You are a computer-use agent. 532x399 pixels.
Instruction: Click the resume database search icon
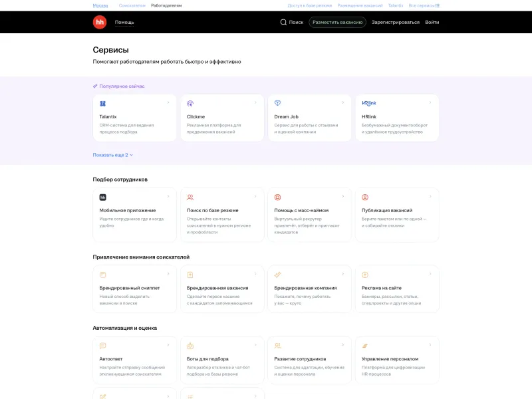[190, 197]
